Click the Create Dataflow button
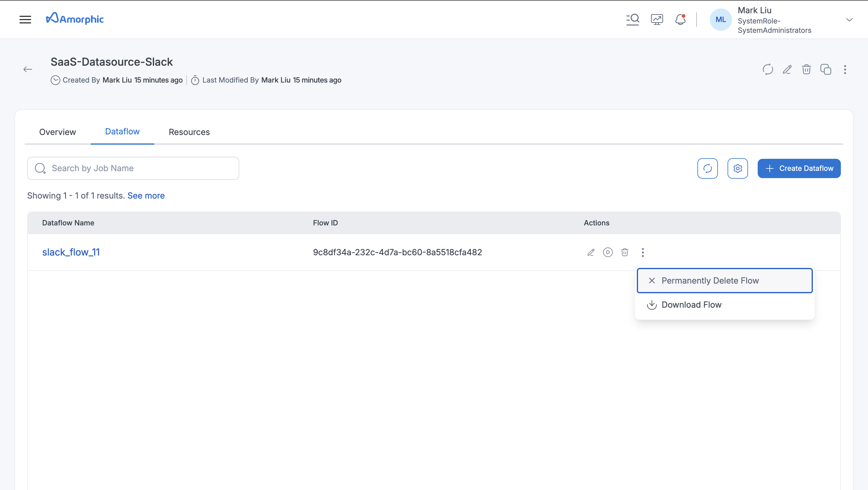The height and width of the screenshot is (490, 868). [799, 168]
